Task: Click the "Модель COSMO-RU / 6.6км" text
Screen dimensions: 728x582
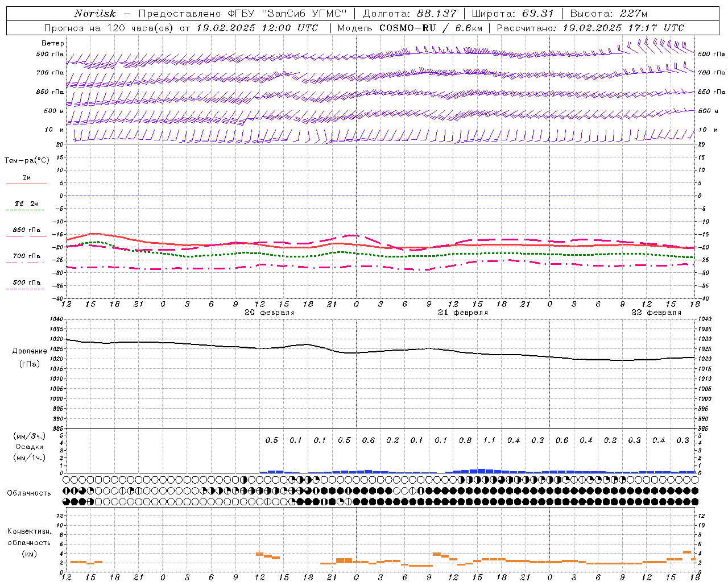Action: click(x=410, y=28)
